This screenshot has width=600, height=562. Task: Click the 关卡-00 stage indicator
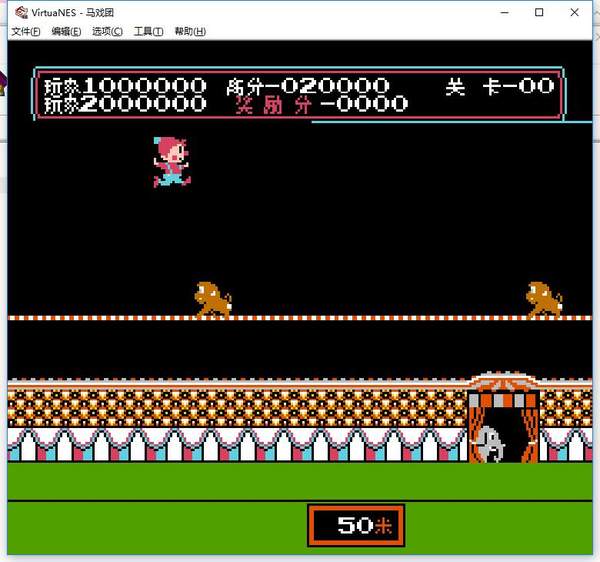pos(500,86)
